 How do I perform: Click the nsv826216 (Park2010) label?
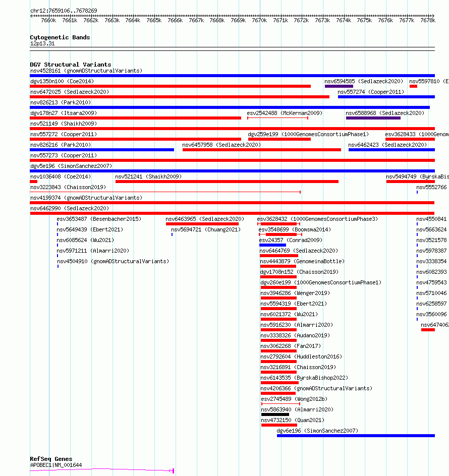pyautogui.click(x=61, y=145)
